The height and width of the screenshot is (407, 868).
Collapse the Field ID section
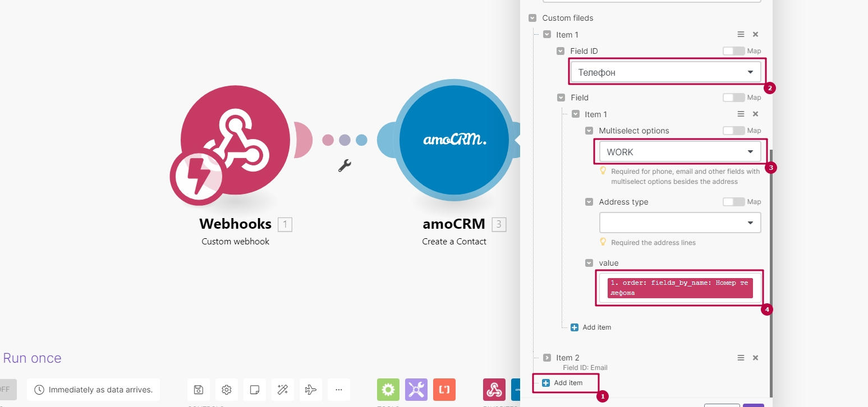[561, 51]
